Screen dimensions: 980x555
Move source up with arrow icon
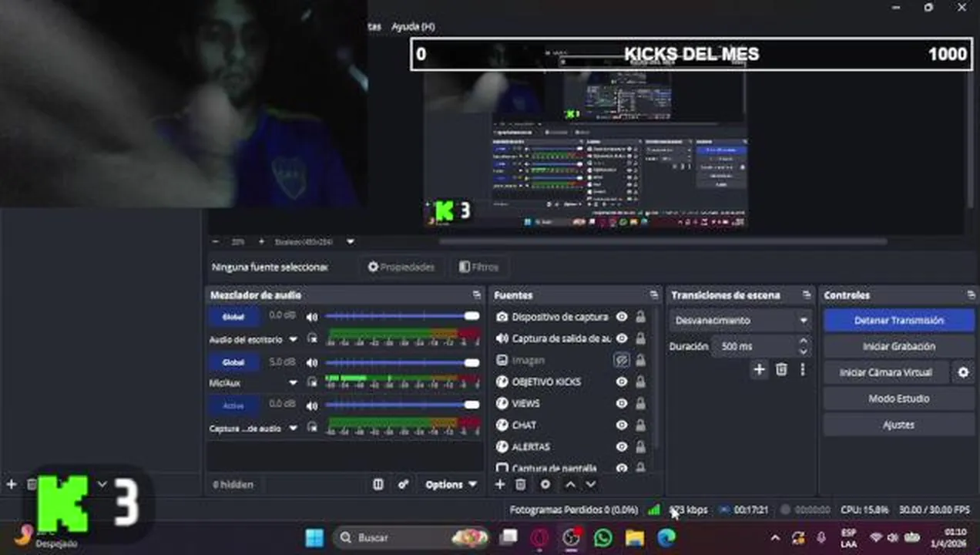[570, 484]
